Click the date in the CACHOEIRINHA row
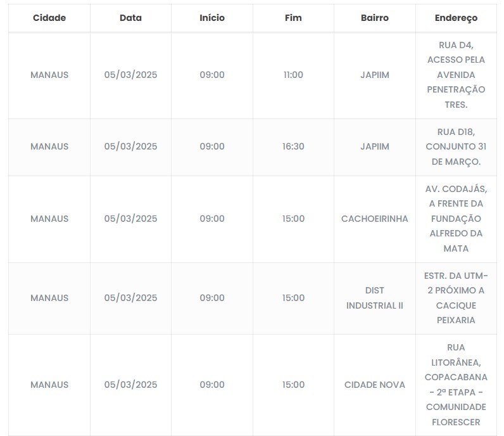 click(130, 219)
